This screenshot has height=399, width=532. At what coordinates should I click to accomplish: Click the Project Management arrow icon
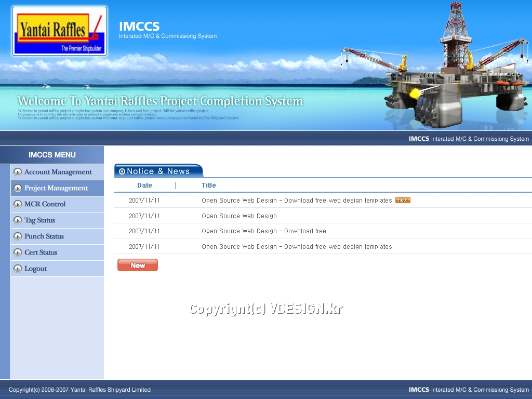pyautogui.click(x=18, y=188)
